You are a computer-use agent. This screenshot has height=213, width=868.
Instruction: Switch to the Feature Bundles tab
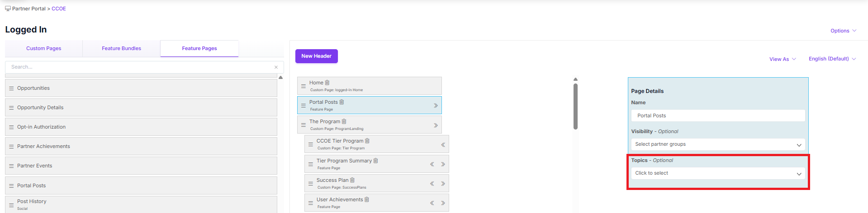click(122, 48)
